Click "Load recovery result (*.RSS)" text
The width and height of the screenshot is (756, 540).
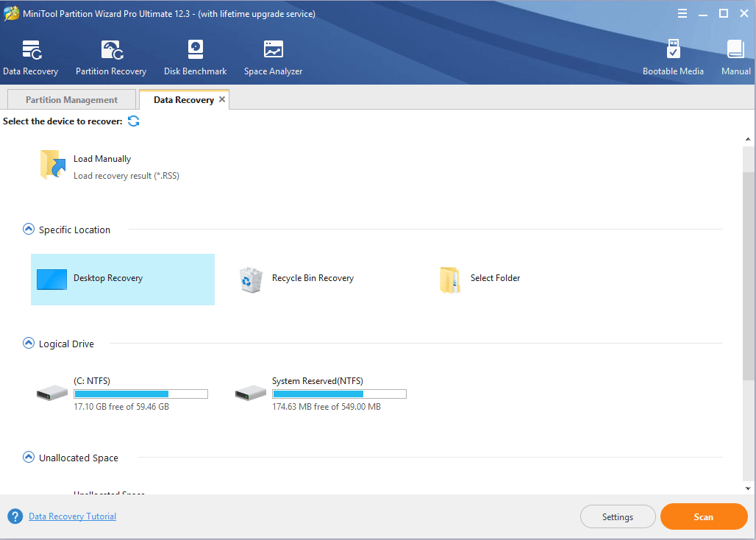[126, 176]
